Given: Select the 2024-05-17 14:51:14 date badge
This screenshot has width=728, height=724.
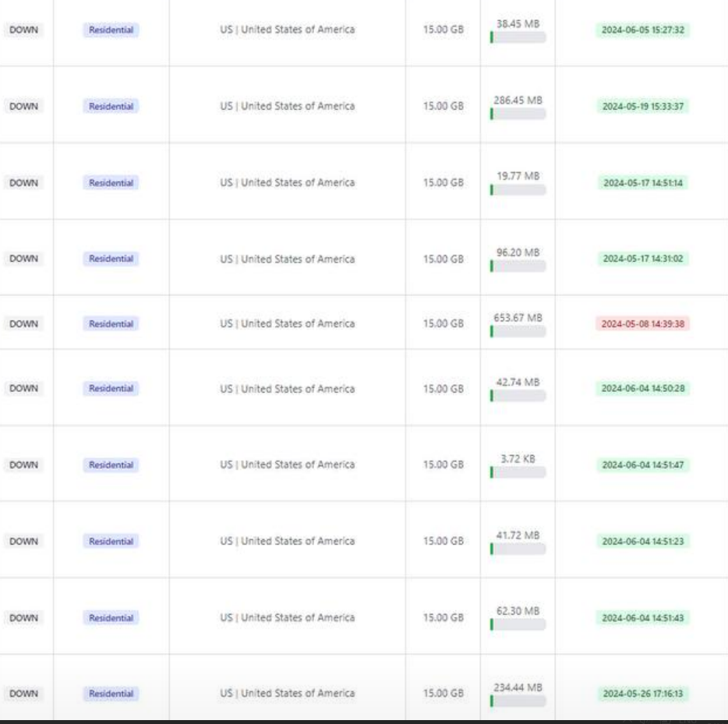Looking at the screenshot, I should (642, 183).
